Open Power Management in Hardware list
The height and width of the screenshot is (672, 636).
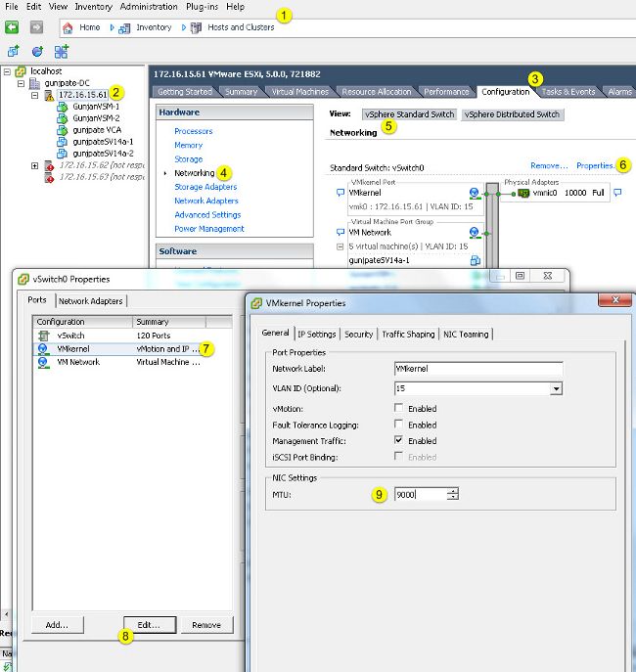(209, 229)
